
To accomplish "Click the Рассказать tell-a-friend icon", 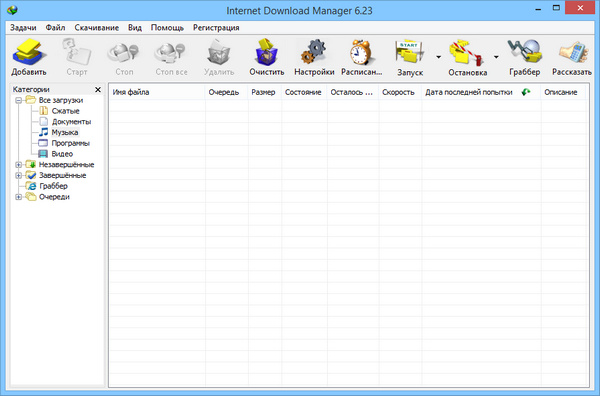I will point(573,52).
